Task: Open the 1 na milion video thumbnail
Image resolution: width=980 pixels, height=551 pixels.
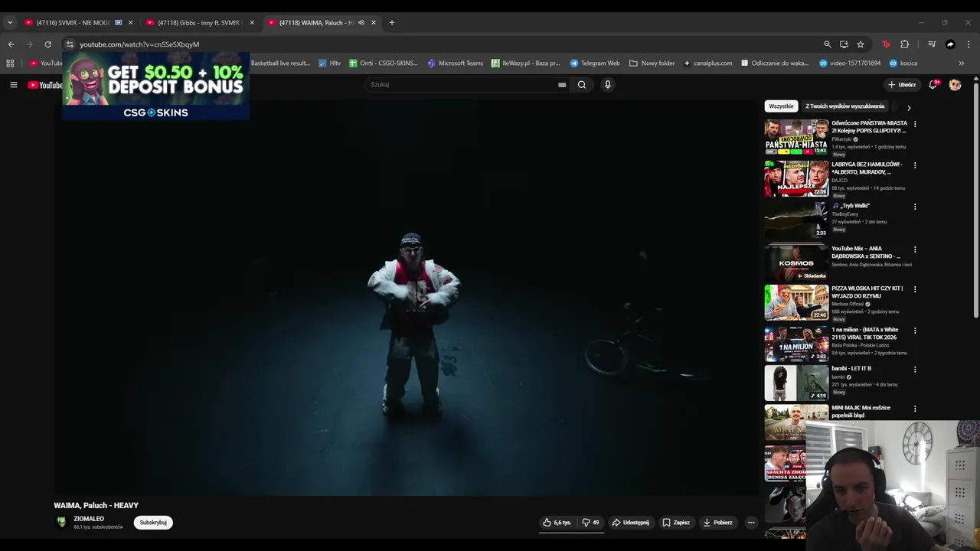Action: 796,344
